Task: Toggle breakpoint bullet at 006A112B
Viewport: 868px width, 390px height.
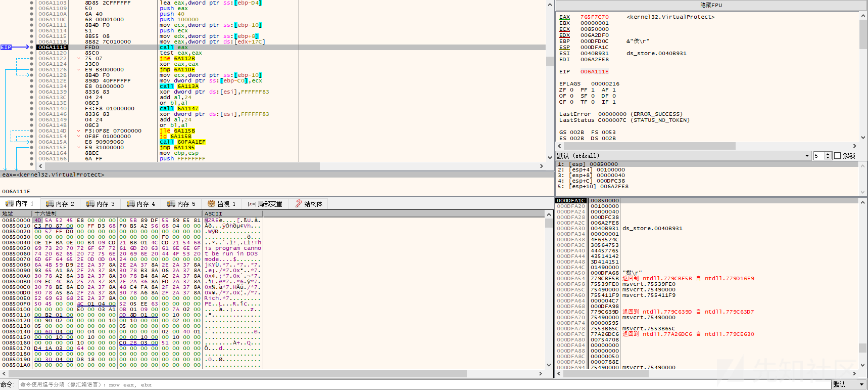Action: click(32, 75)
